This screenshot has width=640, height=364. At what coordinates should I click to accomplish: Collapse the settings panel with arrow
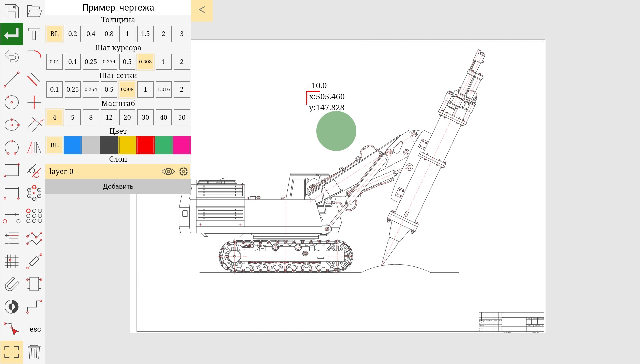point(202,10)
